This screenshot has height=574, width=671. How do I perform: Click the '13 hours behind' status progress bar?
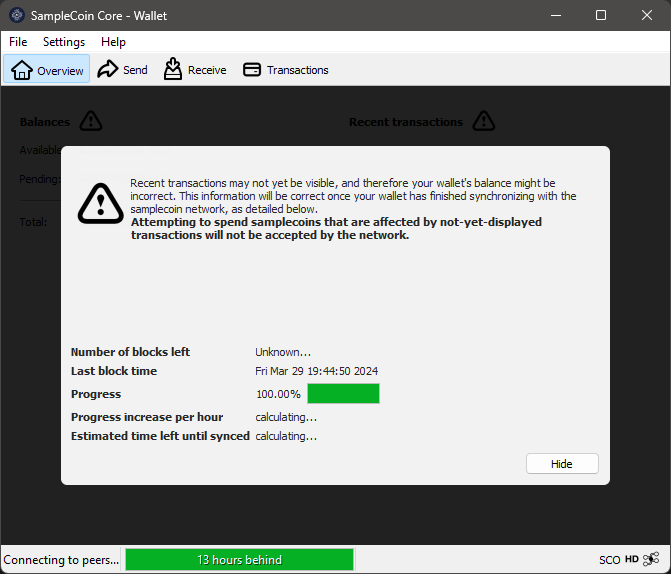point(239,560)
